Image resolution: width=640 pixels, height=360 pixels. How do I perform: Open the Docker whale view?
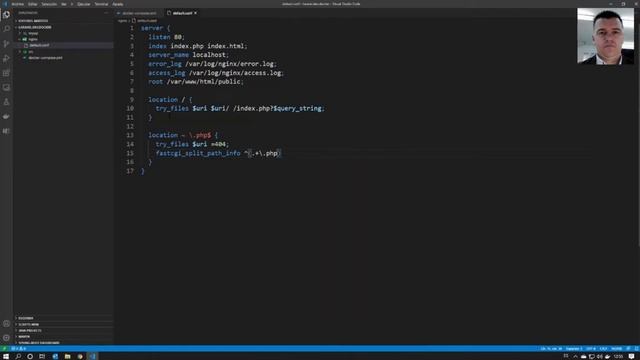pyautogui.click(x=6, y=117)
